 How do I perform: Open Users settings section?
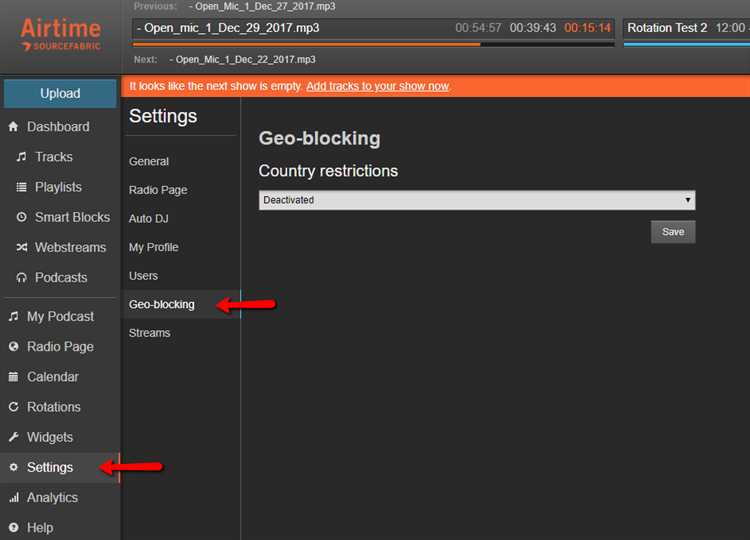coord(143,276)
